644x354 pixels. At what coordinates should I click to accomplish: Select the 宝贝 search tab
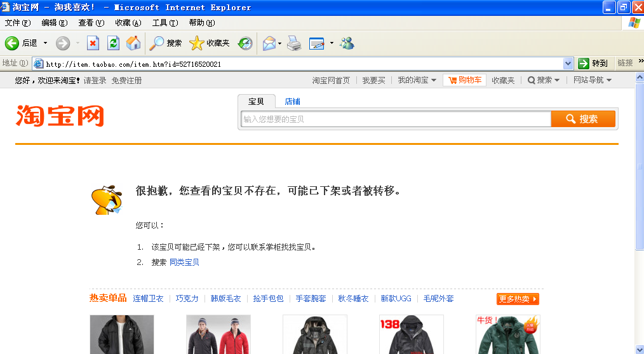(257, 102)
